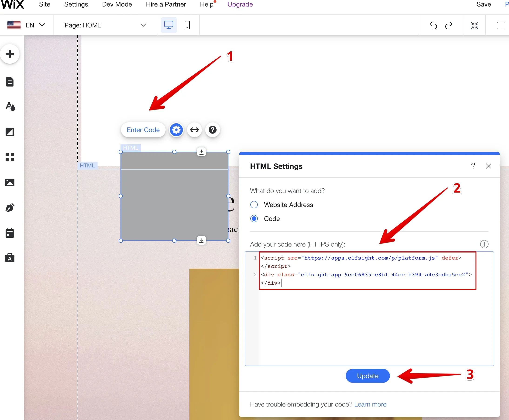Open the Site Design sidebar icon
Screen dimensions: 509x420
[10, 107]
